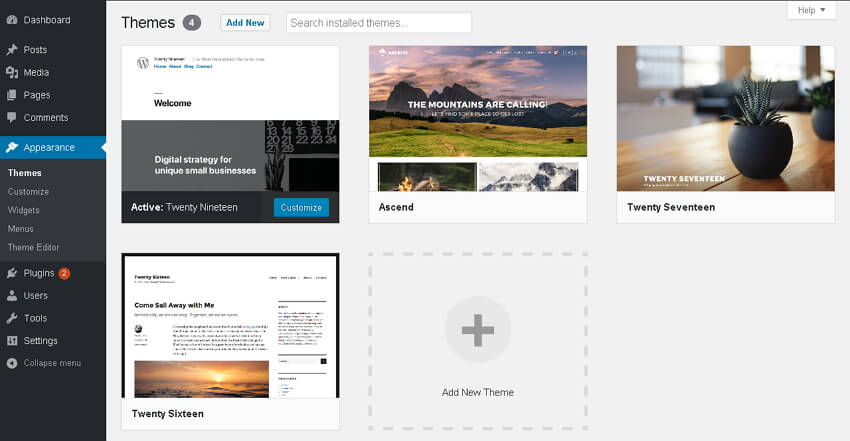Open the Widgets submenu item
Image resolution: width=850 pixels, height=441 pixels.
click(24, 210)
